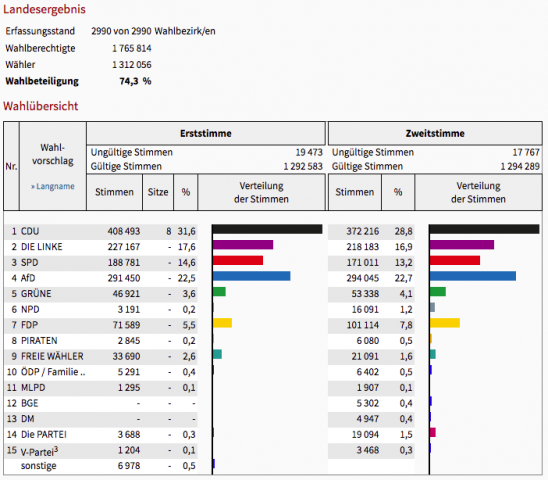
Task: Click the Wahlberechtigte count 1 765 814
Action: tap(132, 48)
